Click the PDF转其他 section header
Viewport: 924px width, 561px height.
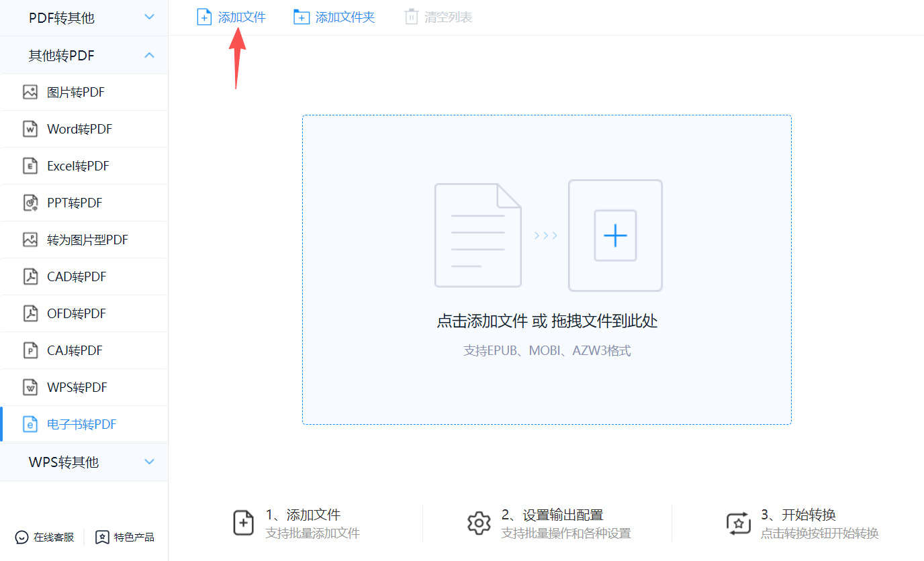click(x=84, y=17)
